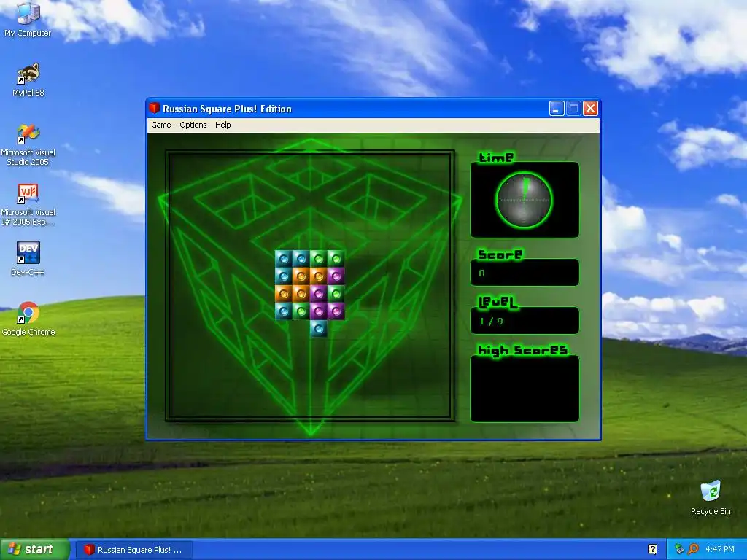Image resolution: width=747 pixels, height=560 pixels.
Task: Select the Recycle Bin icon
Action: pyautogui.click(x=711, y=497)
